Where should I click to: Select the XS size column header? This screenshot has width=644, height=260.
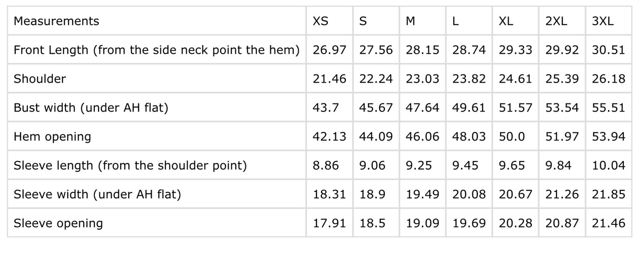pyautogui.click(x=320, y=21)
